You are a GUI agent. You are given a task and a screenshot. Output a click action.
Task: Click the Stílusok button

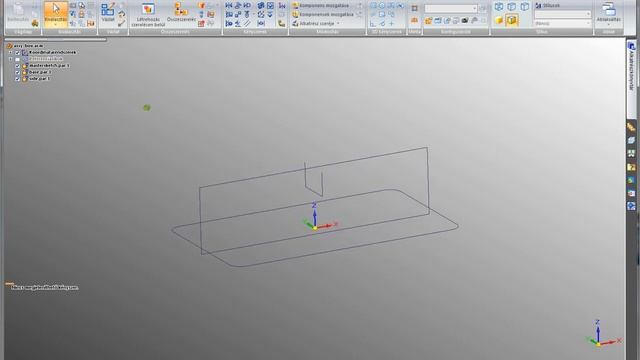(x=547, y=5)
